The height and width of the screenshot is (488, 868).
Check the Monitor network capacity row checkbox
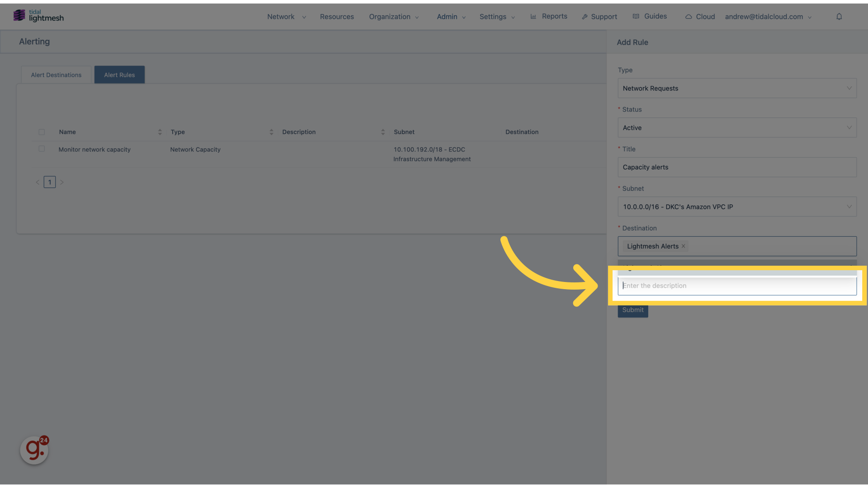click(x=42, y=149)
